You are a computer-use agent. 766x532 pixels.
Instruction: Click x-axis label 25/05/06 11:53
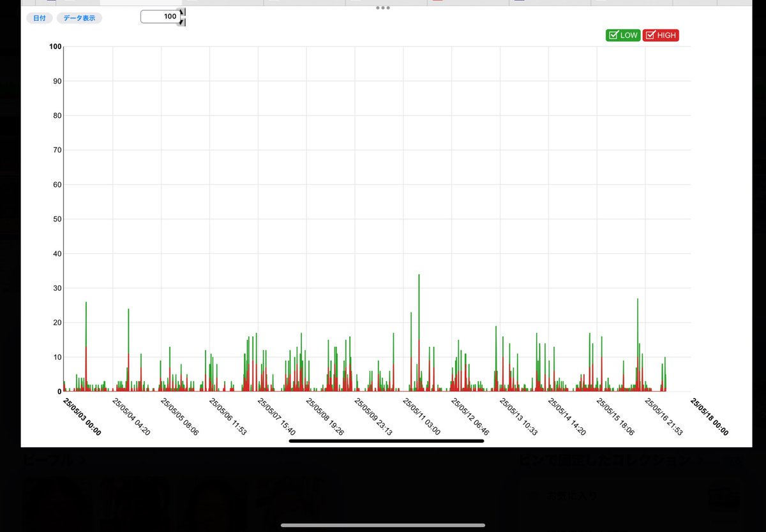coord(228,417)
